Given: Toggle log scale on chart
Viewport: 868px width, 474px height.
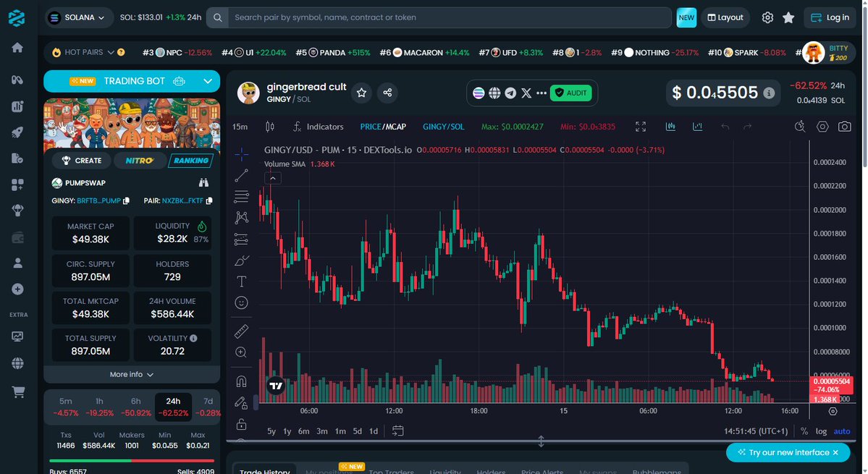Looking at the screenshot, I should 821,431.
